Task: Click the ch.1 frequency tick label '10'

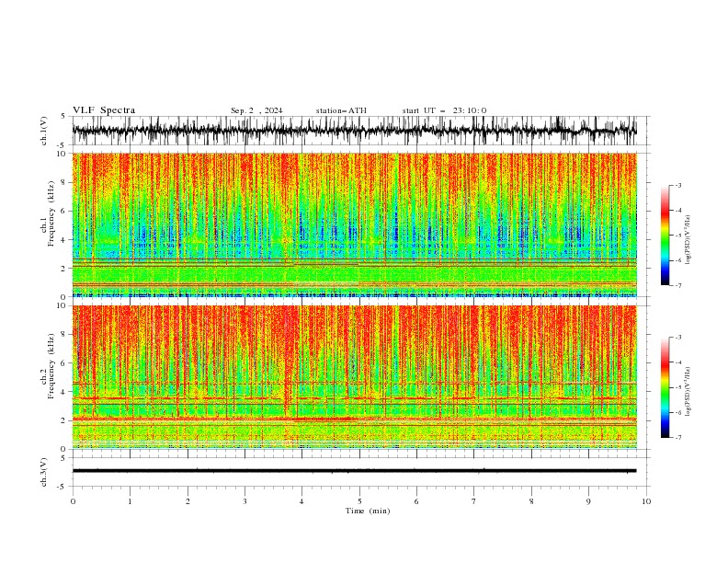Action: tap(62, 154)
